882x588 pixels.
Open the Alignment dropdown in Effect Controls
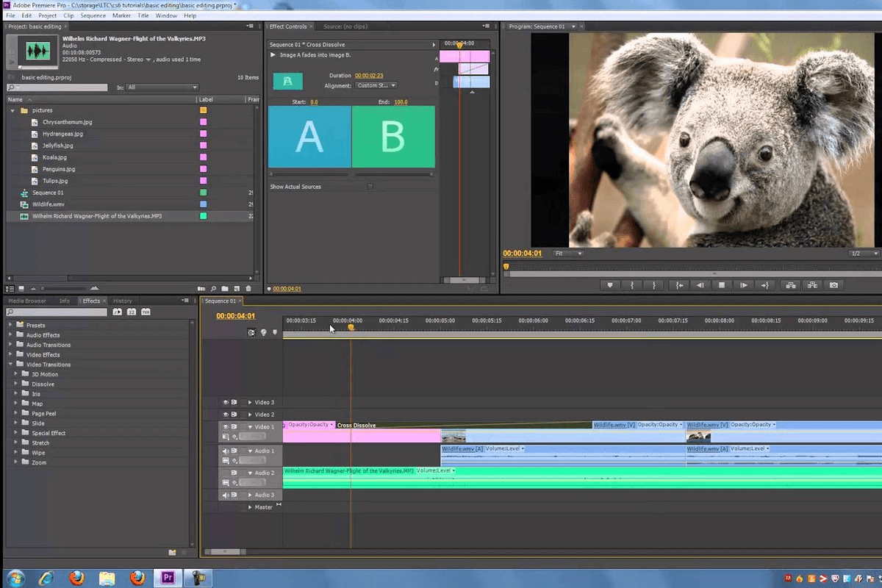[376, 85]
